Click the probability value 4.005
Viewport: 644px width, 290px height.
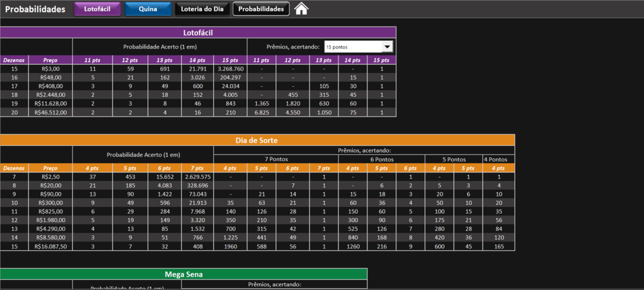[x=230, y=95]
